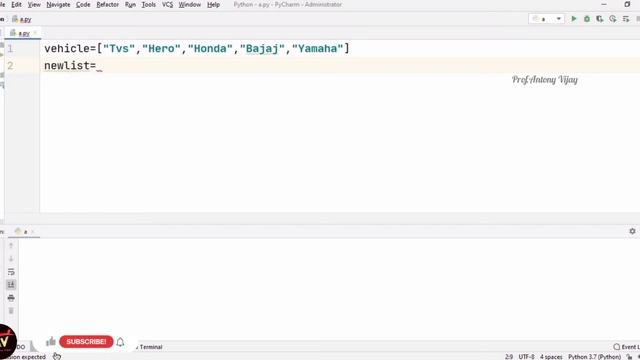
Task: Change the 4 spaces indent setting
Action: coord(551,357)
